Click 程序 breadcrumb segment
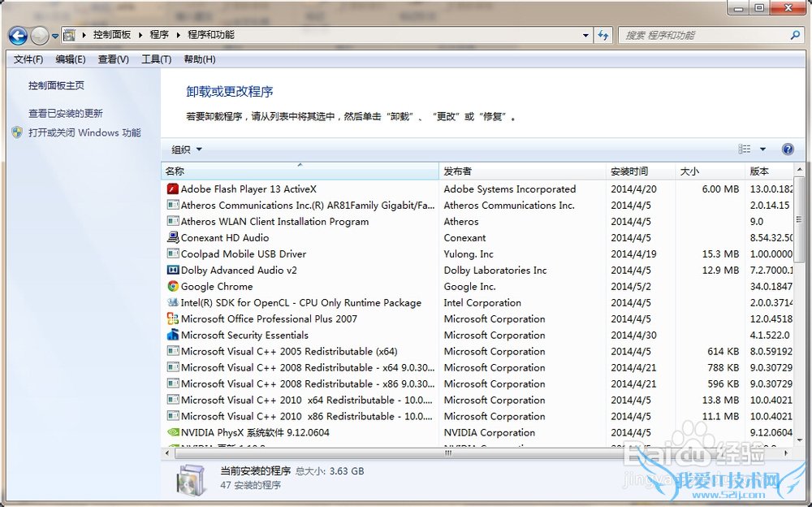Image resolution: width=812 pixels, height=507 pixels. click(x=159, y=35)
